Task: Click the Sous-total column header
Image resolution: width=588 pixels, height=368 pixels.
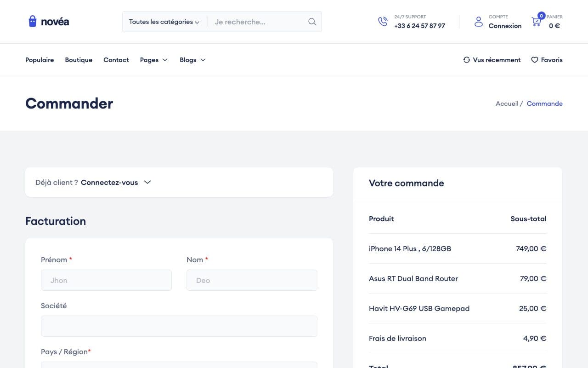Action: pos(529,218)
